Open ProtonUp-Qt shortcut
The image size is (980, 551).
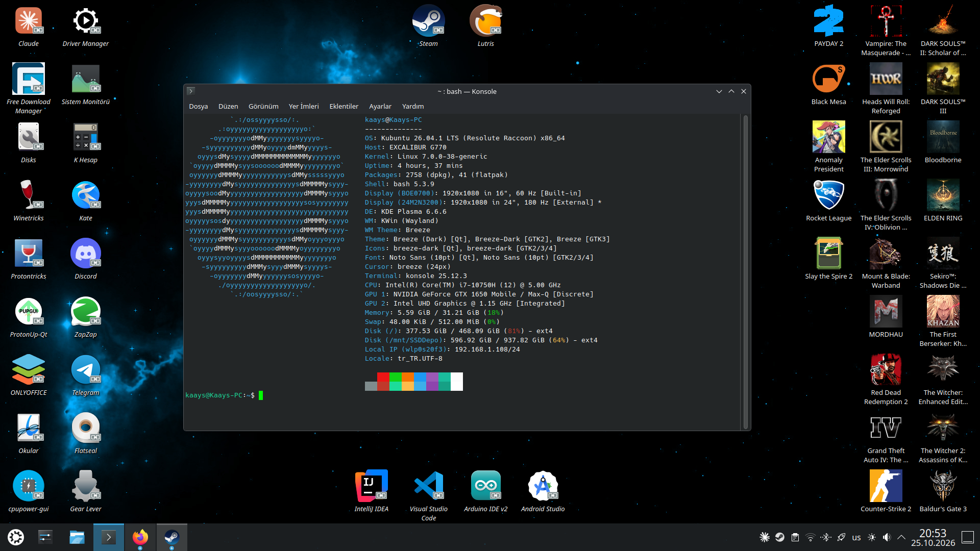[x=29, y=312]
